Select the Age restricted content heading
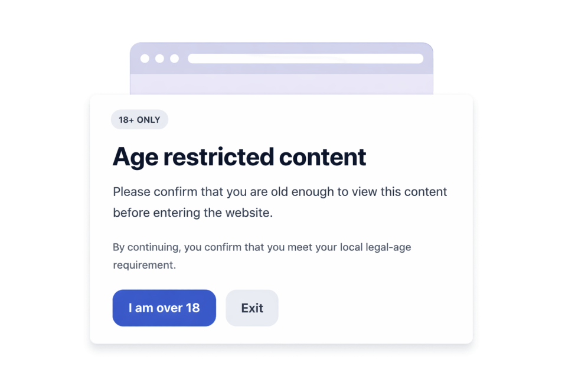The image size is (588, 392). pos(239,157)
